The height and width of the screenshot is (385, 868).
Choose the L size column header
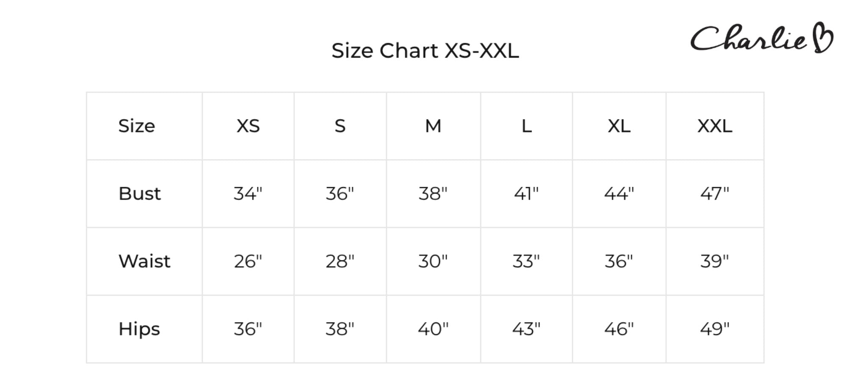pos(526,126)
